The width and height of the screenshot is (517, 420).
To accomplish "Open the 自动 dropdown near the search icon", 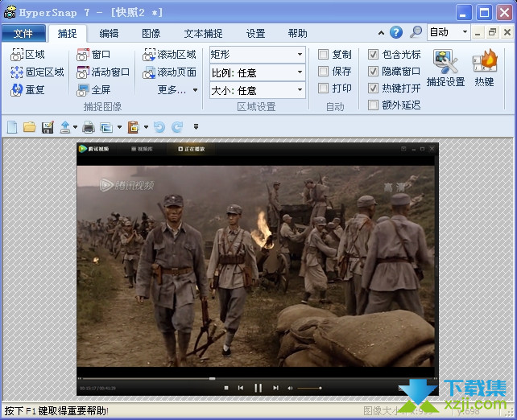I will [449, 32].
